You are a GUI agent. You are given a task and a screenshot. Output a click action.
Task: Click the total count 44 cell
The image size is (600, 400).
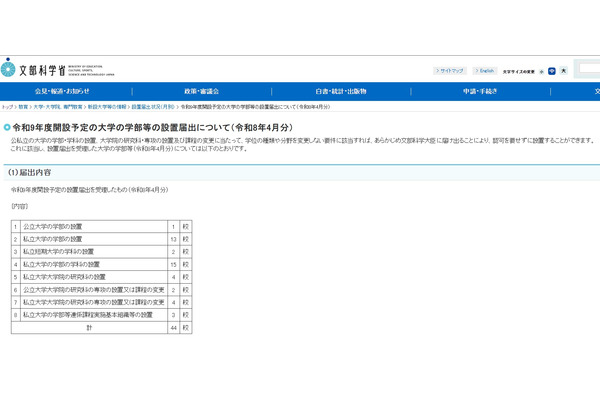coord(173,328)
